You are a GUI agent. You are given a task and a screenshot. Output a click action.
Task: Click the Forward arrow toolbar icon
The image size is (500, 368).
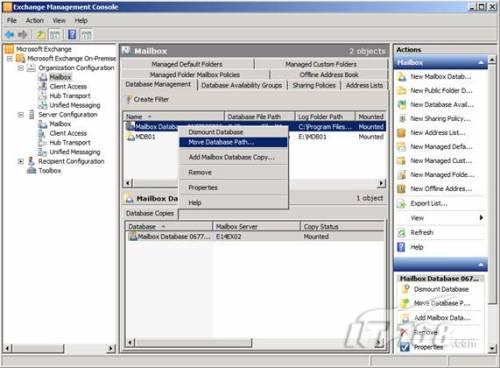[x=23, y=34]
